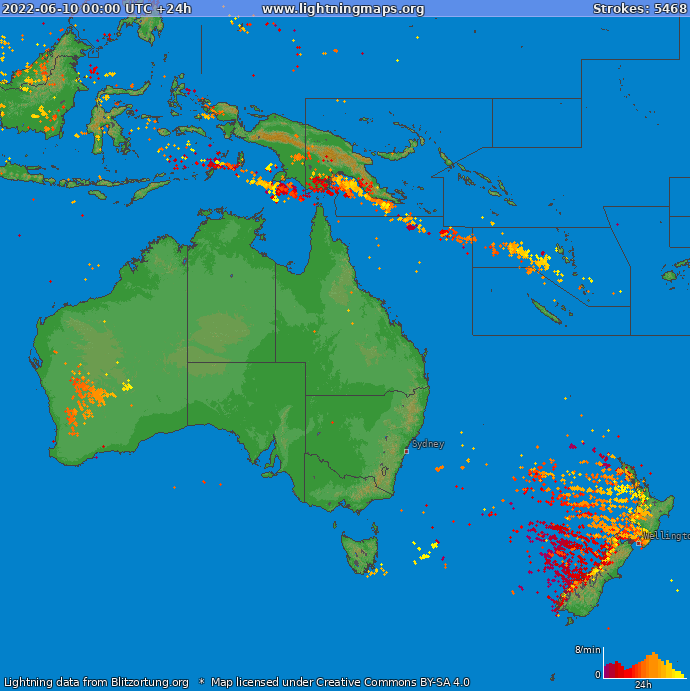This screenshot has height=691, width=690.
Task: Click the 2022-06-10 00:00 UTC +24h timestamp
Action: (97, 9)
